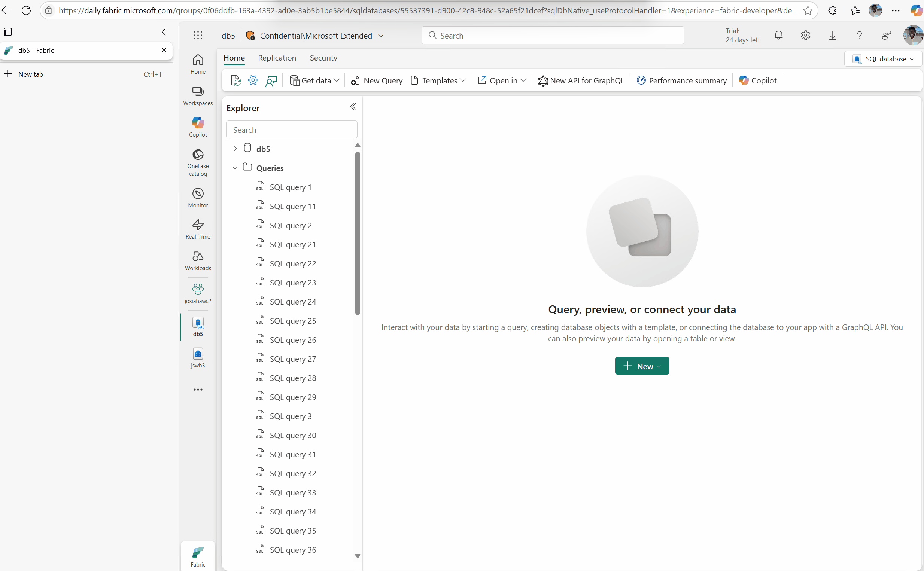Collapse the Queries folder
Viewport: 924px width, 571px height.
coord(235,168)
